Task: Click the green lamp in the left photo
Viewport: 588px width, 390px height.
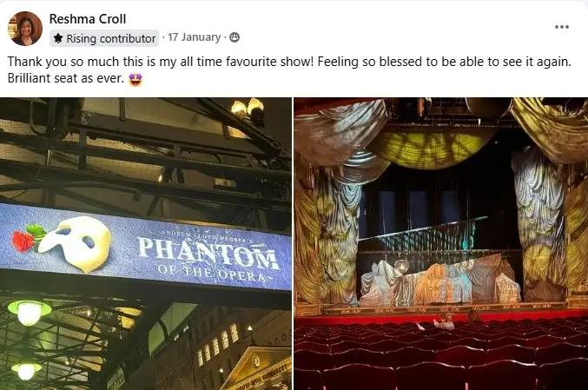Action: 29,313
